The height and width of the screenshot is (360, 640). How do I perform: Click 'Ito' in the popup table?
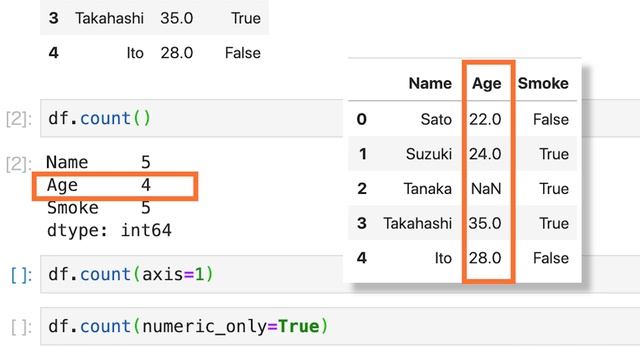click(443, 258)
